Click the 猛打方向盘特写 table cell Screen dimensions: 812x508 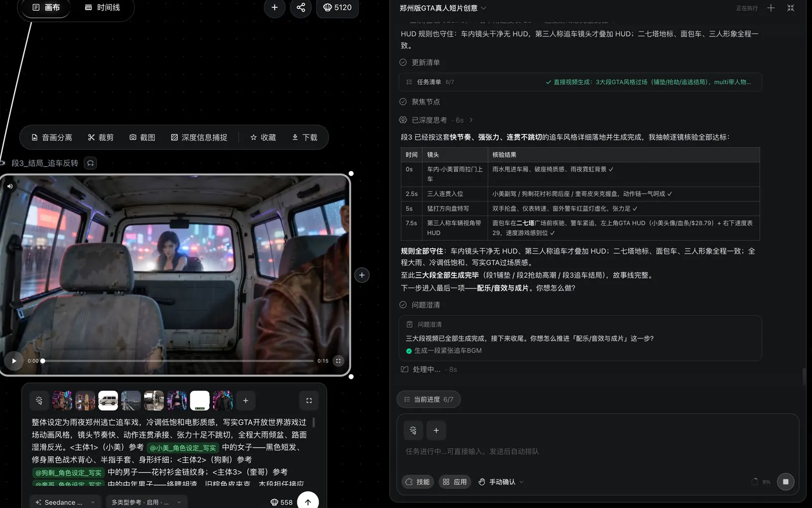(x=455, y=208)
